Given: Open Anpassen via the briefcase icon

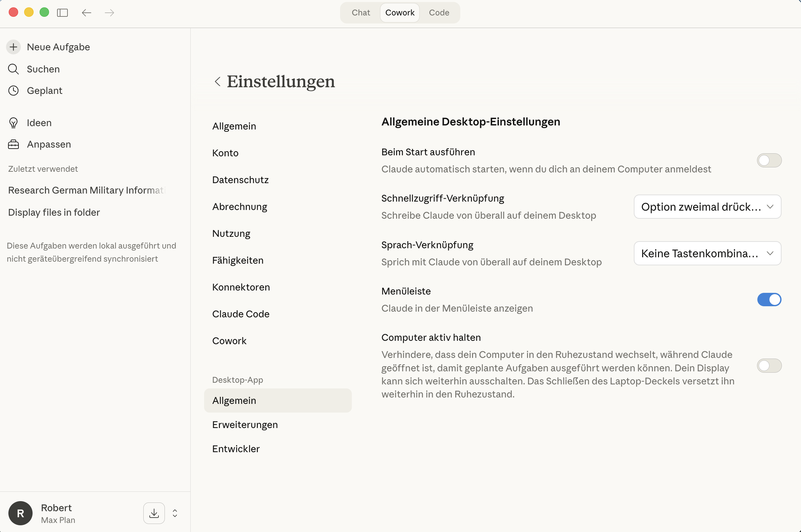Looking at the screenshot, I should point(13,144).
